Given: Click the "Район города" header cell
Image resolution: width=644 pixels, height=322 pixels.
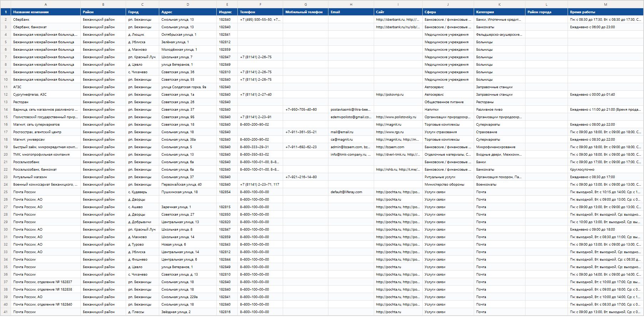Looking at the screenshot, I should pos(547,12).
